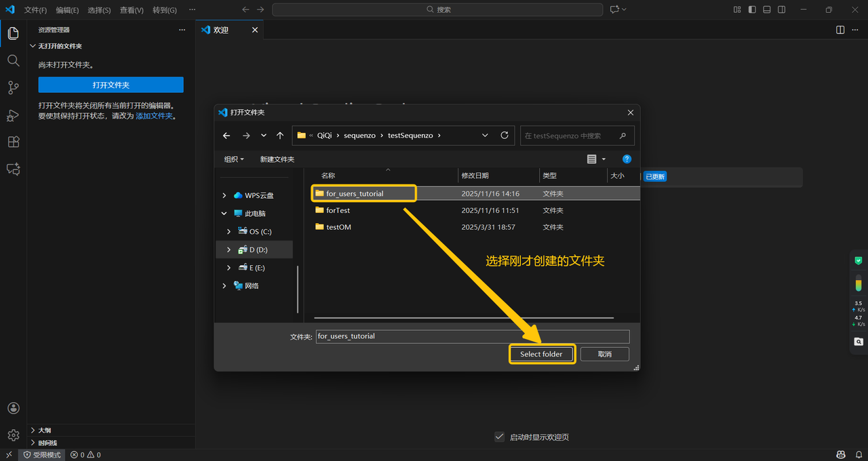Select the forTest folder in list
The height and width of the screenshot is (461, 868).
tap(338, 210)
